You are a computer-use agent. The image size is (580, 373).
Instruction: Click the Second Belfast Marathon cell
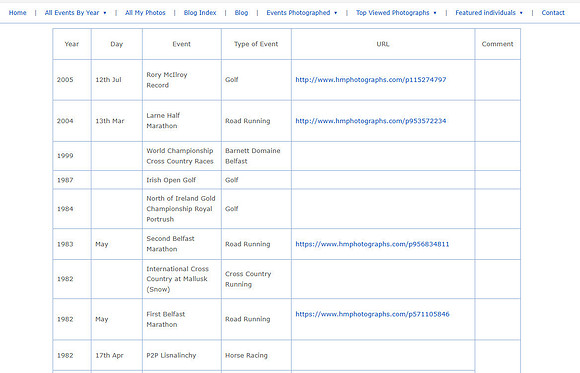pos(182,244)
